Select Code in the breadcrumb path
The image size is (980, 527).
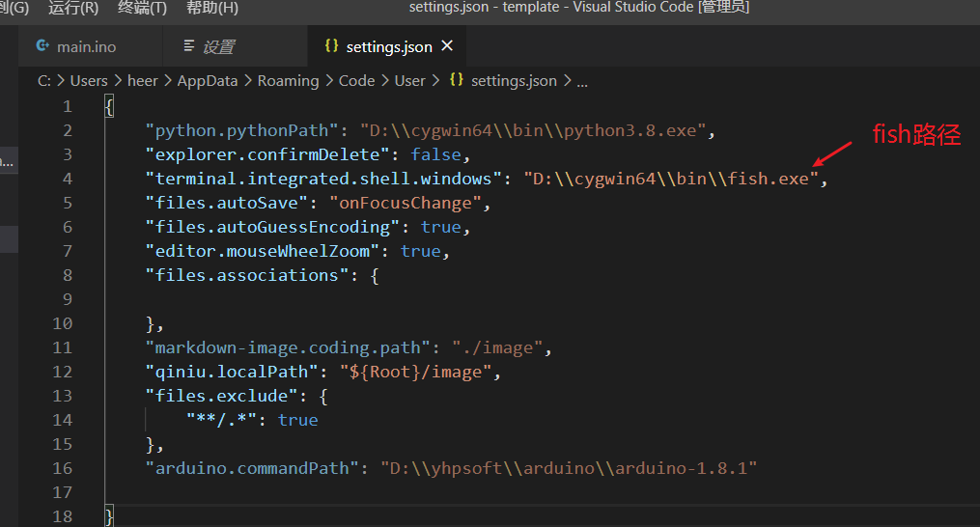[357, 81]
